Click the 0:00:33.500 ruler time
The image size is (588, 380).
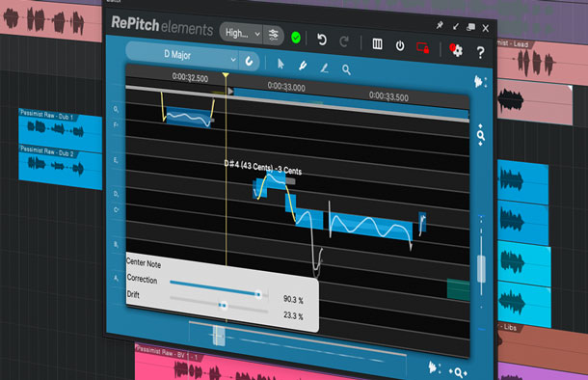(x=388, y=96)
